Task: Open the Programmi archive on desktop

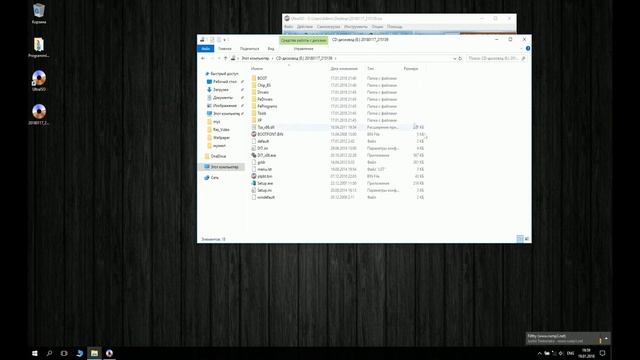Action: pos(39,47)
